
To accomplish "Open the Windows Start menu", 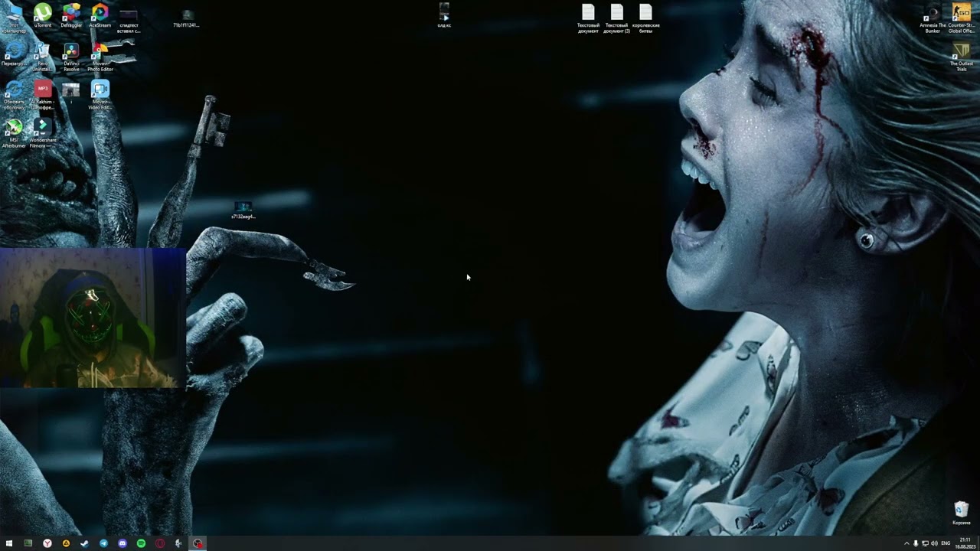I will [9, 543].
